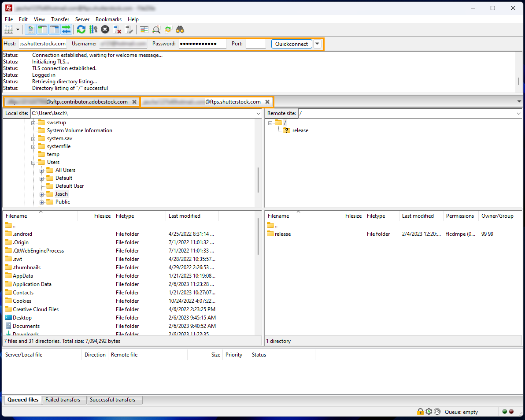
Task: Click the Host input field
Action: (x=42, y=44)
